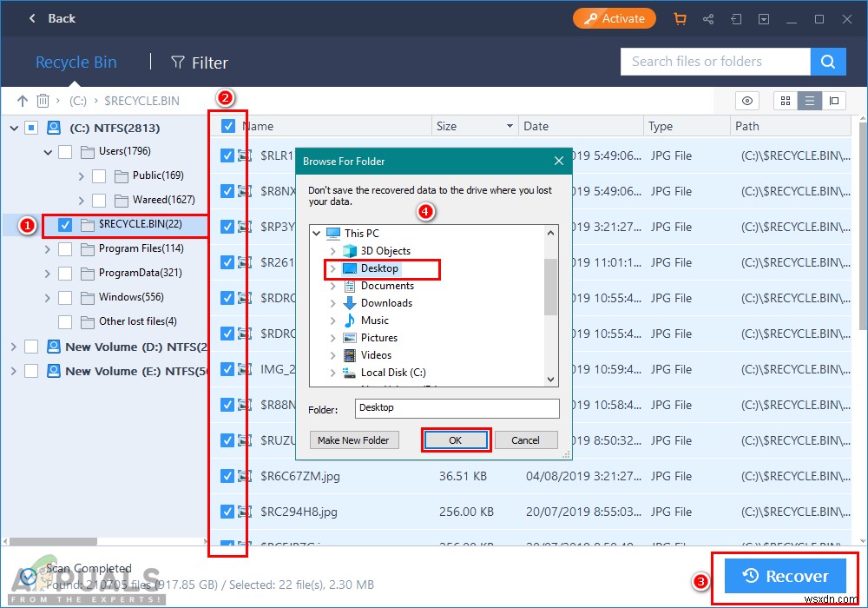Click the Recover button
This screenshot has height=608, width=868.
[x=785, y=576]
